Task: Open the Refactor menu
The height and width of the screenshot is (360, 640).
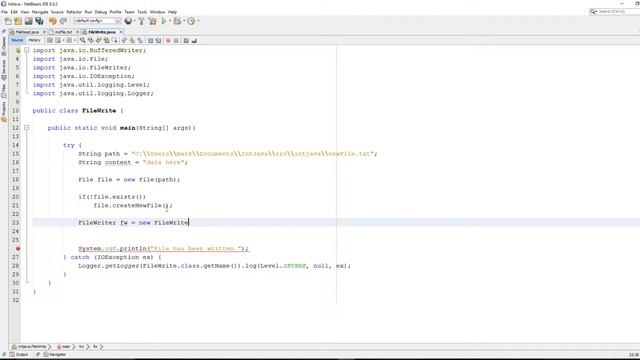Action: tap(74, 12)
